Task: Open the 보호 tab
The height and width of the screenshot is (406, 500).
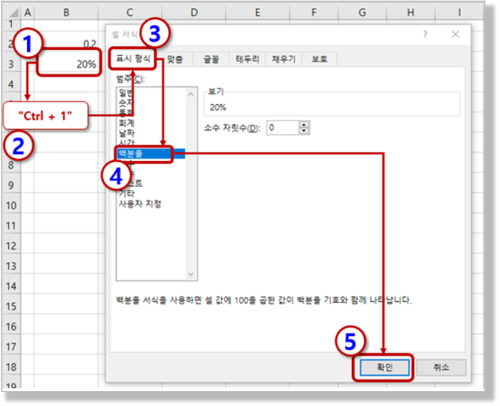Action: pyautogui.click(x=319, y=59)
